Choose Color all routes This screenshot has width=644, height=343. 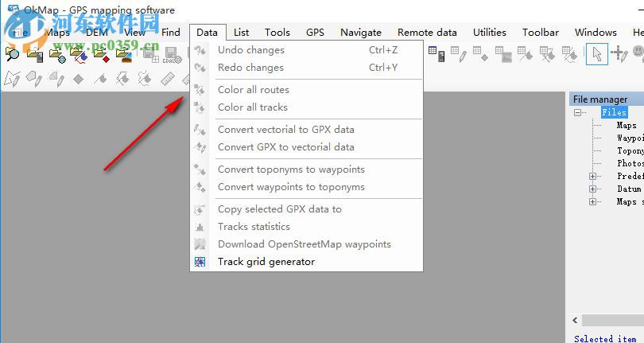click(306, 90)
